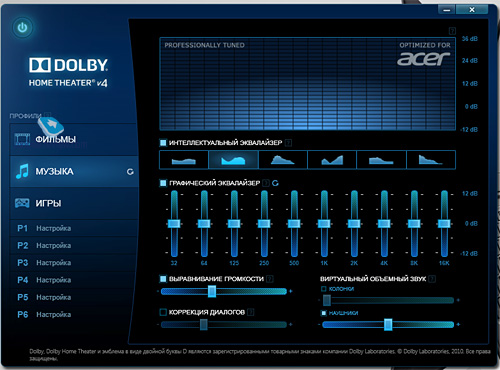Image resolution: width=500 pixels, height=370 pixels.
Task: Switch to the Игры profile
Action: tap(74, 203)
